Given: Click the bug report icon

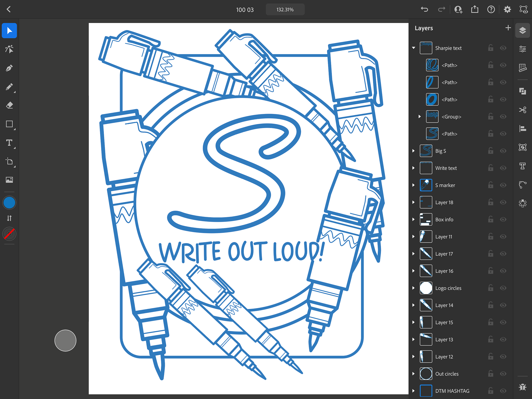Looking at the screenshot, I should click(x=523, y=387).
